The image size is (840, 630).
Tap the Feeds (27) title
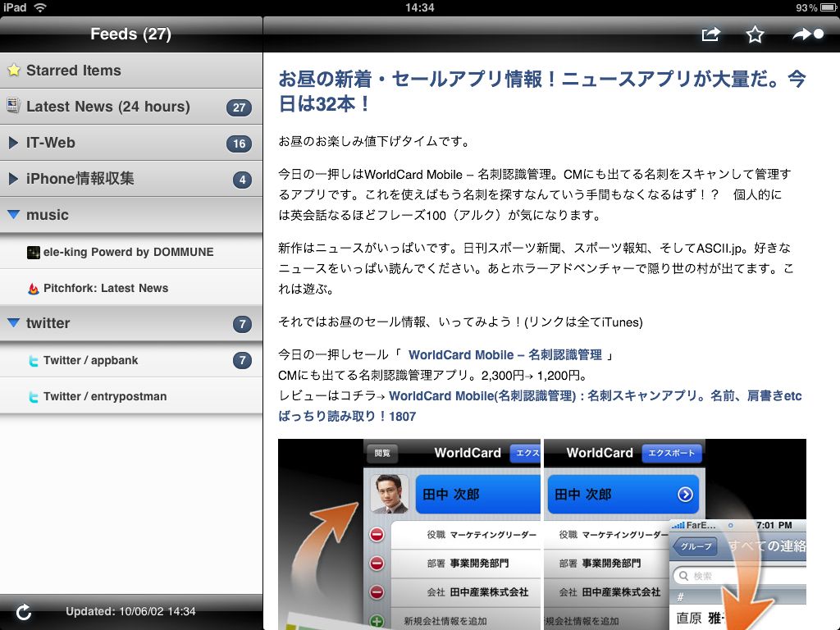point(130,34)
